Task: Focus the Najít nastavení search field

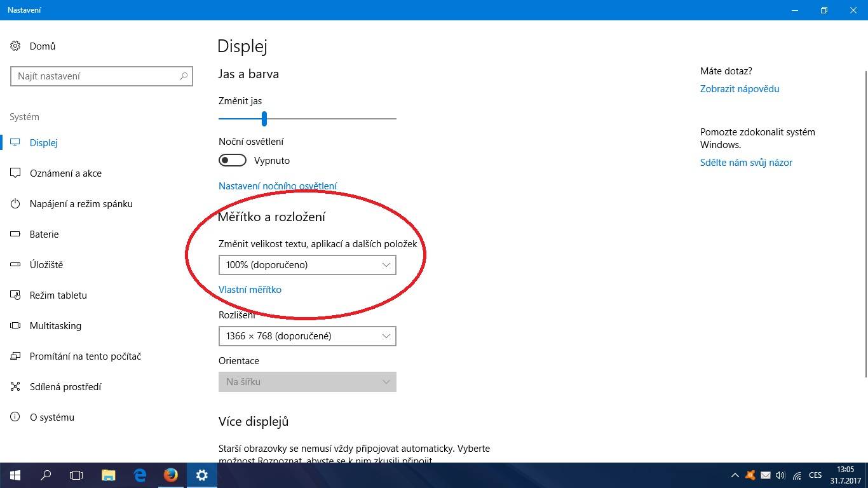Action: (x=102, y=76)
